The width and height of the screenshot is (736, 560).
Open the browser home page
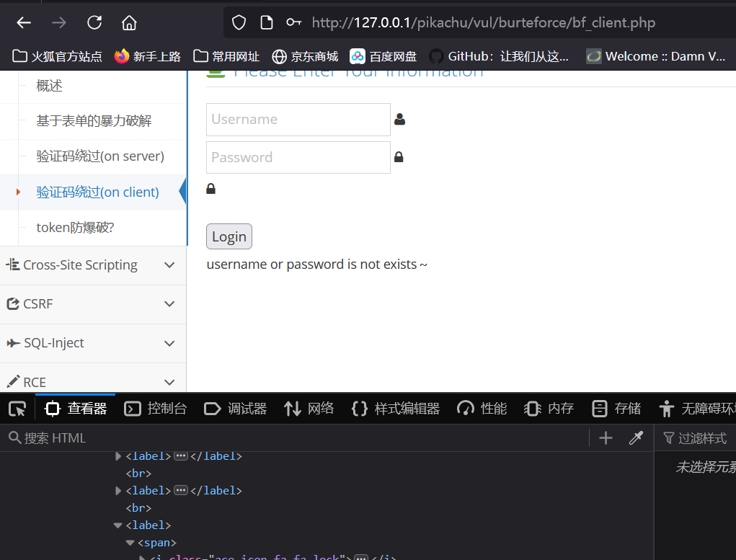[x=129, y=22]
